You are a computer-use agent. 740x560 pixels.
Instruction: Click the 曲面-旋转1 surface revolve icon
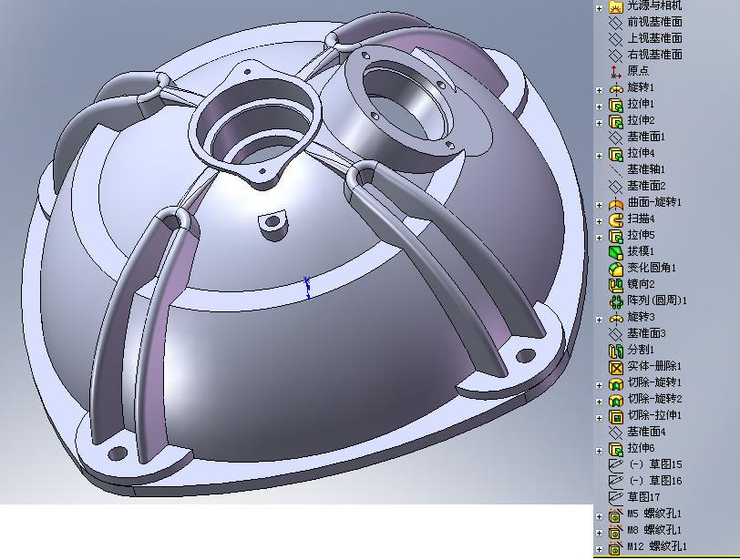click(x=616, y=203)
